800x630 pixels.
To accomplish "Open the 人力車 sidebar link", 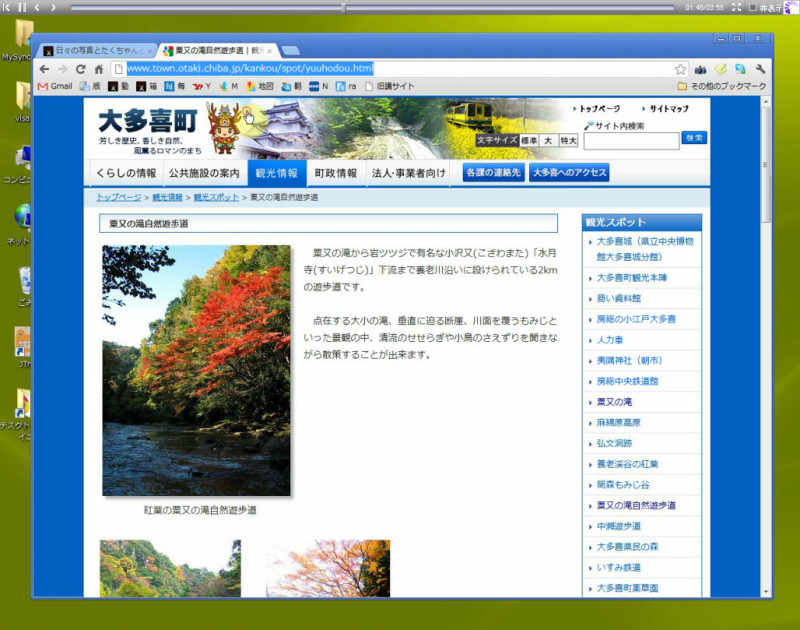I will 610,340.
